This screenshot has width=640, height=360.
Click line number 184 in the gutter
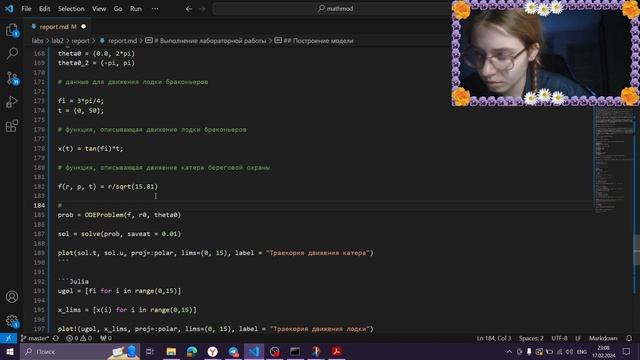[x=40, y=205]
